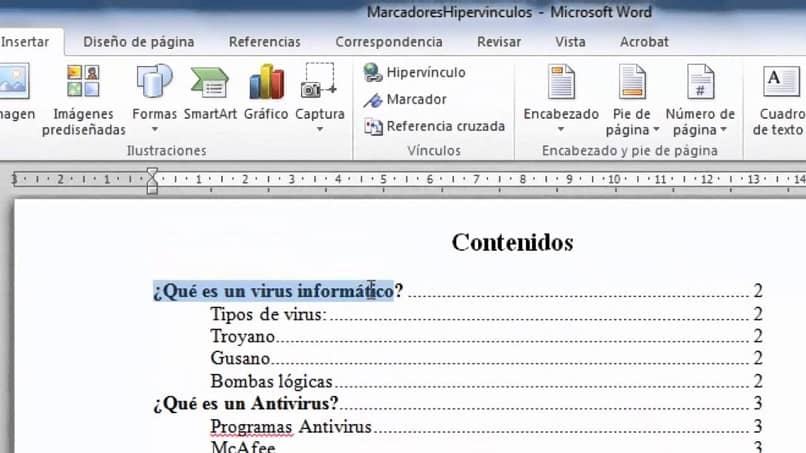This screenshot has width=806, height=453.
Task: Open the Diseño de página tab
Action: coord(139,42)
